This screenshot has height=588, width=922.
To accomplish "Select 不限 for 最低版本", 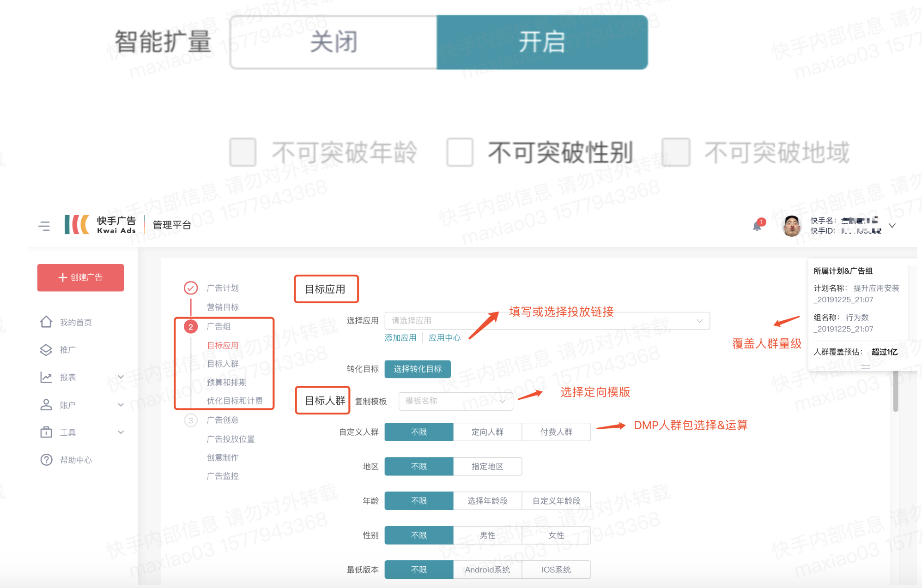I will [x=419, y=570].
